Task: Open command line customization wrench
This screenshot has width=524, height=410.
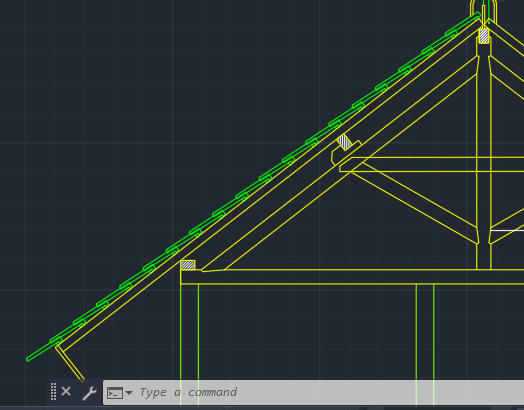Action: pyautogui.click(x=89, y=393)
